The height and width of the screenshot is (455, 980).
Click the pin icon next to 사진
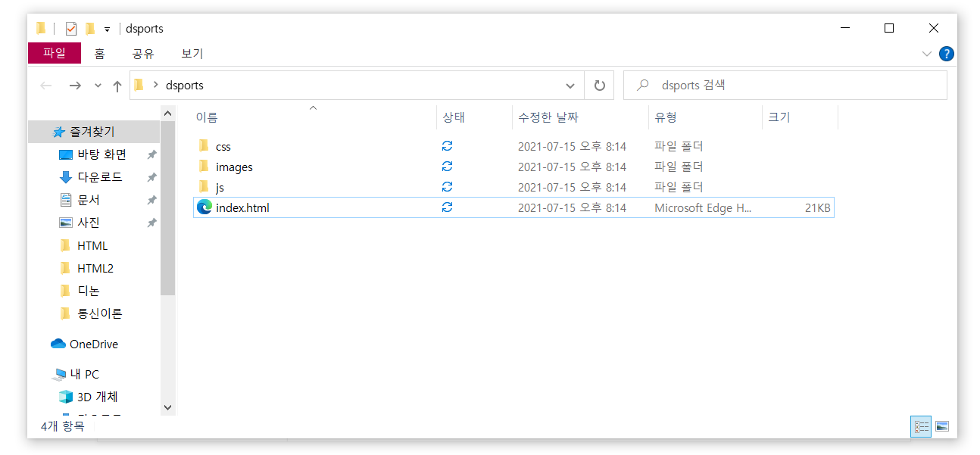coord(151,223)
